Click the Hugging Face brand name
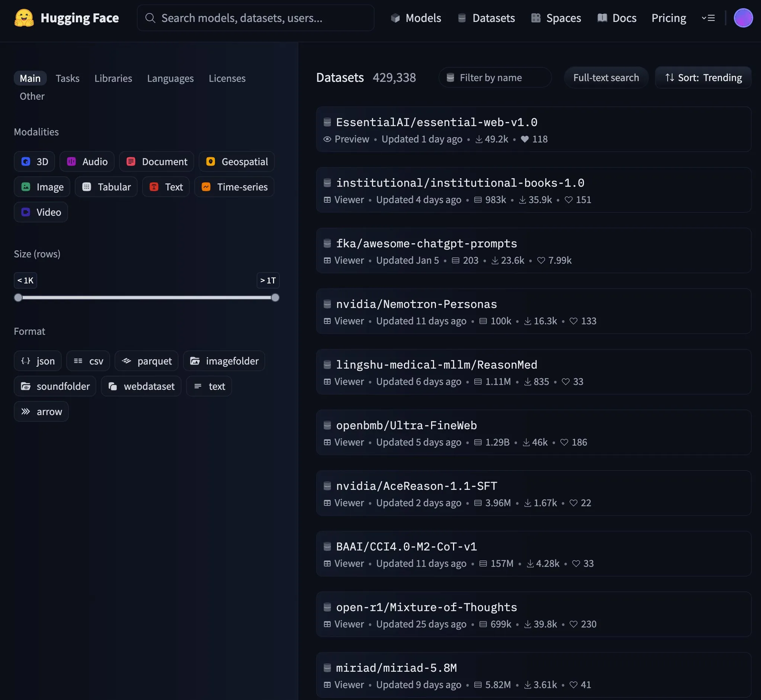The height and width of the screenshot is (700, 761). 80,18
